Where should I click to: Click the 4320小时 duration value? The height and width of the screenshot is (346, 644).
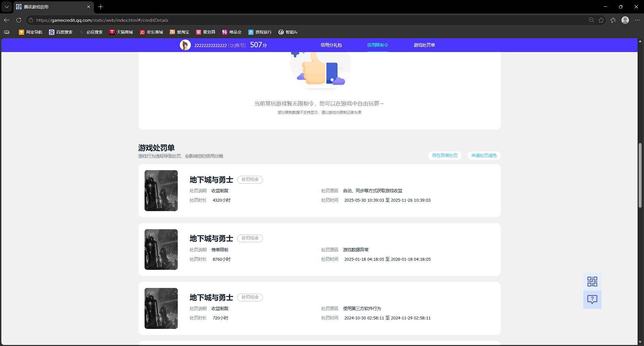point(221,200)
